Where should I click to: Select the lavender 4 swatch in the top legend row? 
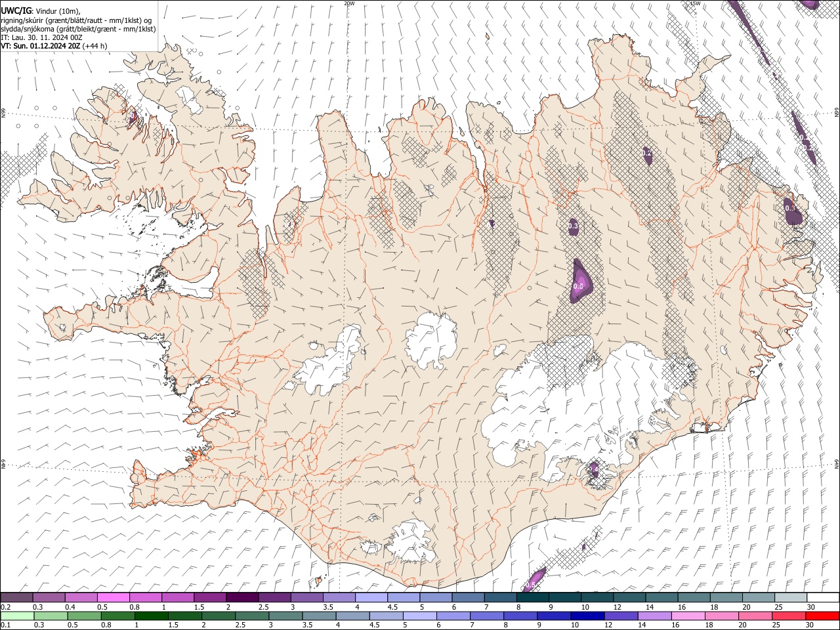pos(371,598)
